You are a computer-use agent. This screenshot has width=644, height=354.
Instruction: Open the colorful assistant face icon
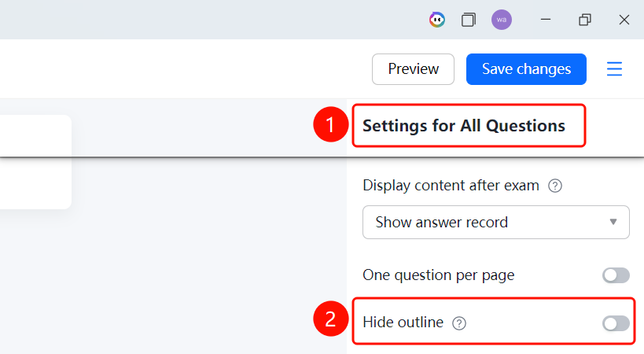coord(437,20)
